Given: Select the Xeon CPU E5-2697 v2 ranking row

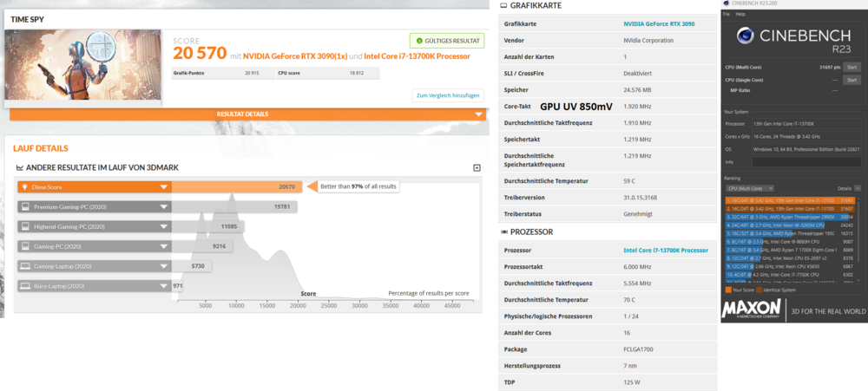Looking at the screenshot, I should (790, 258).
